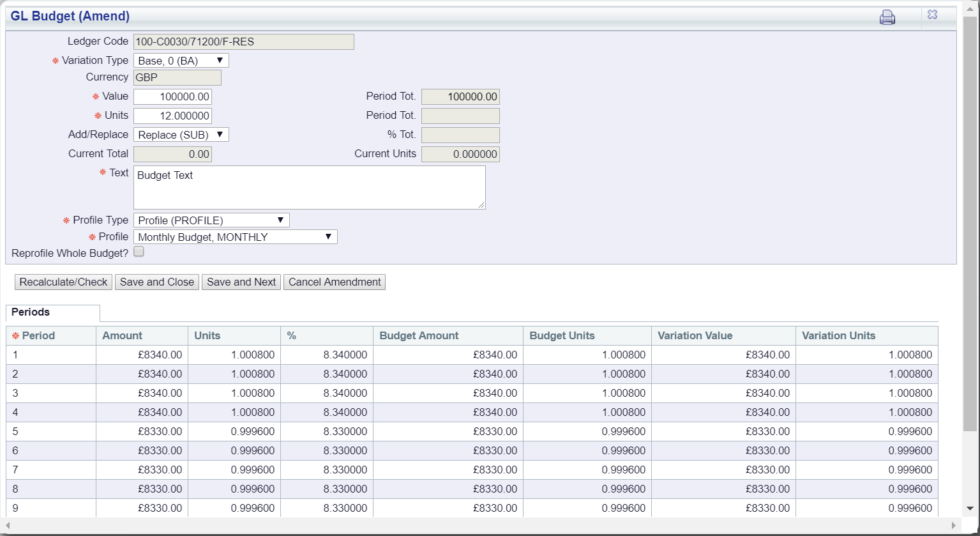The width and height of the screenshot is (980, 536).
Task: Click the horizontal scrollbar left arrow
Action: tap(8, 525)
